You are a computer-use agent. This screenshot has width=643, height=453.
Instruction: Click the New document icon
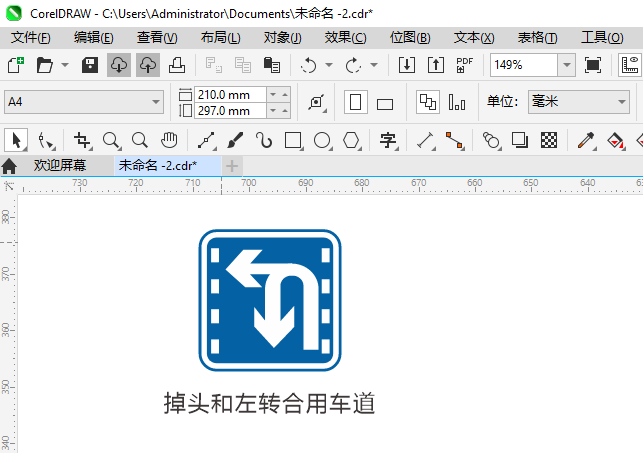[x=16, y=65]
